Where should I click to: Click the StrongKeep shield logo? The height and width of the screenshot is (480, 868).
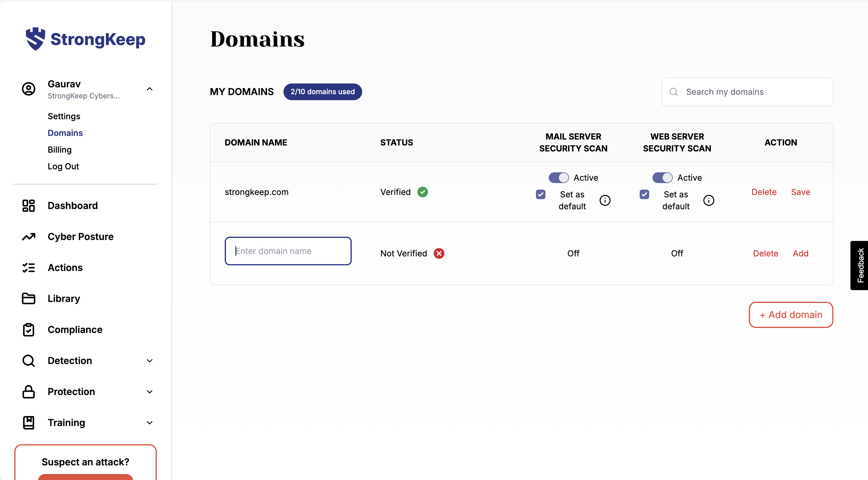coord(35,39)
